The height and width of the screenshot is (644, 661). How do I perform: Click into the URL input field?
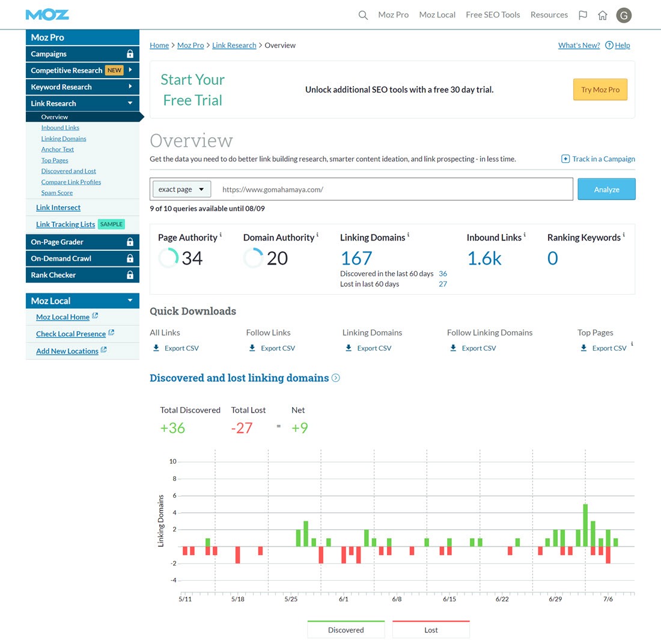point(394,189)
